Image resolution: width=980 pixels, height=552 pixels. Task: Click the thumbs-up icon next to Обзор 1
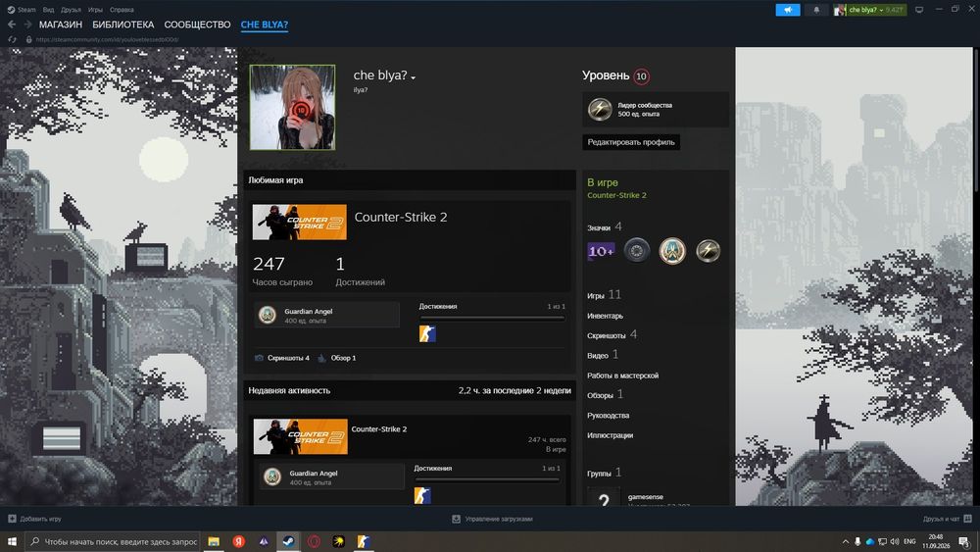[321, 358]
